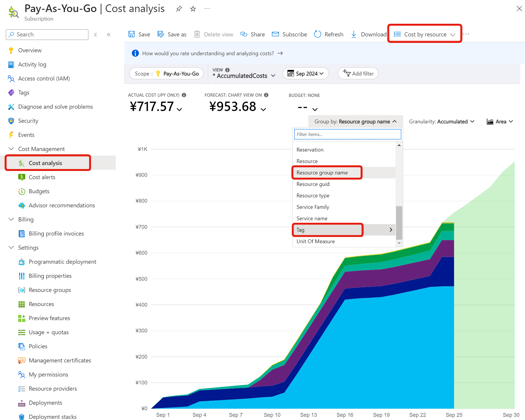Open Resource groups settings page

[x=50, y=290]
